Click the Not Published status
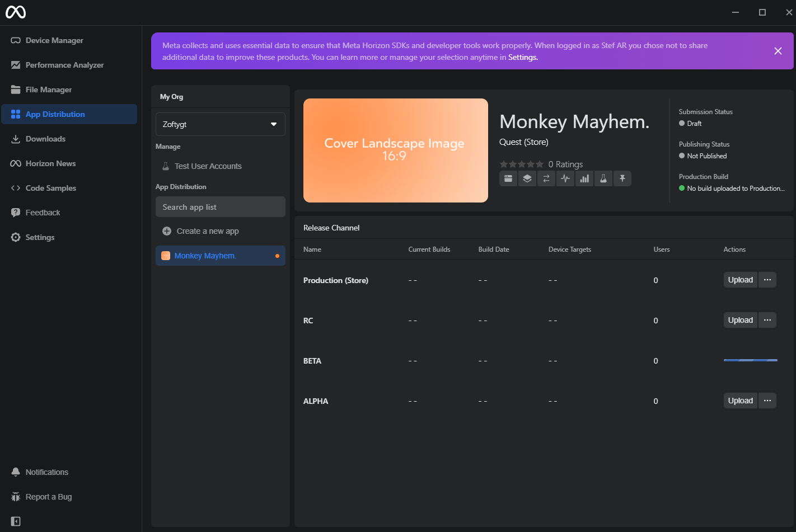Image resolution: width=796 pixels, height=532 pixels. (x=703, y=156)
